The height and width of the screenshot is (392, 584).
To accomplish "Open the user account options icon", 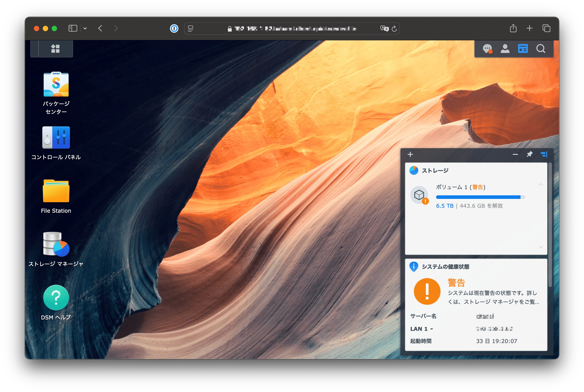I will click(x=505, y=49).
